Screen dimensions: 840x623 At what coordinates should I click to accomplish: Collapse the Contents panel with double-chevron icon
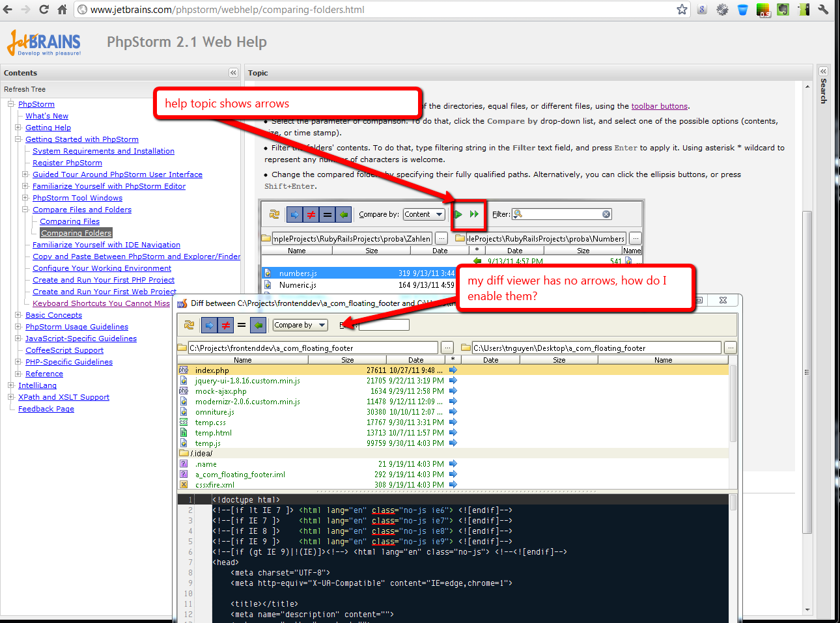233,73
